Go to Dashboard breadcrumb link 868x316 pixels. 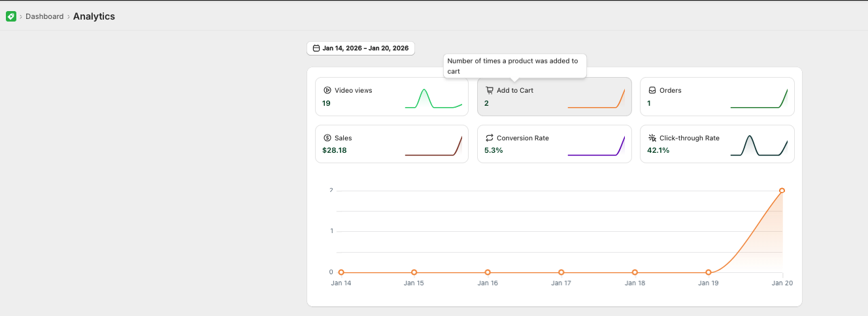(x=44, y=16)
